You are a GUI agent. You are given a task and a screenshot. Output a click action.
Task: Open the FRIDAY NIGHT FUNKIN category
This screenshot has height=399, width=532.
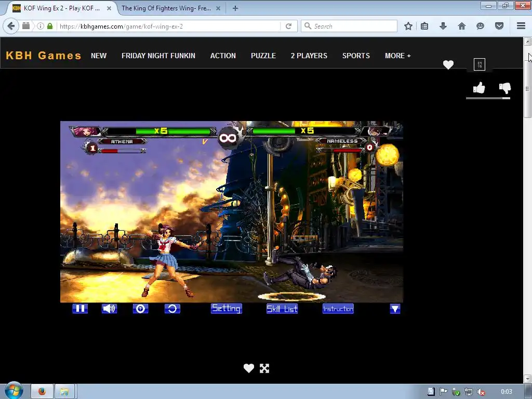[x=158, y=56]
